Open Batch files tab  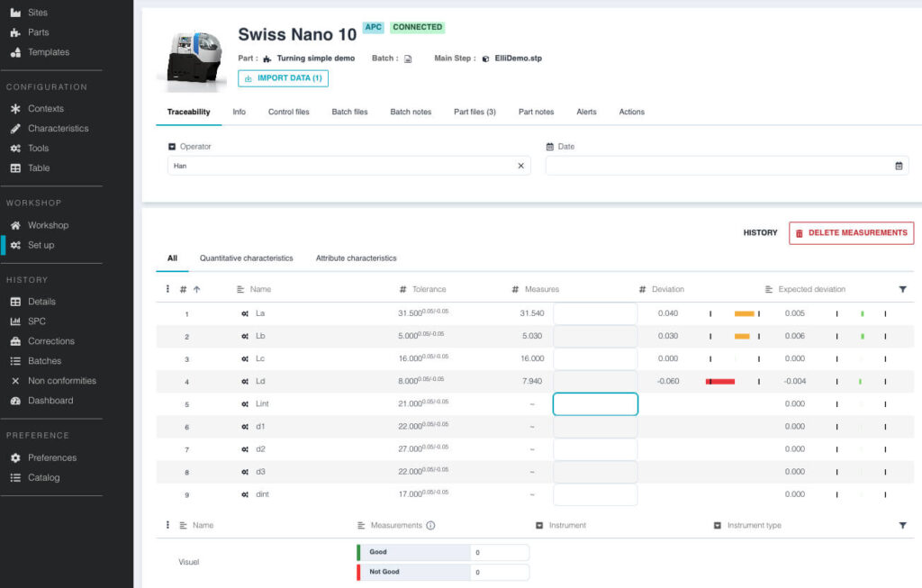tap(349, 112)
